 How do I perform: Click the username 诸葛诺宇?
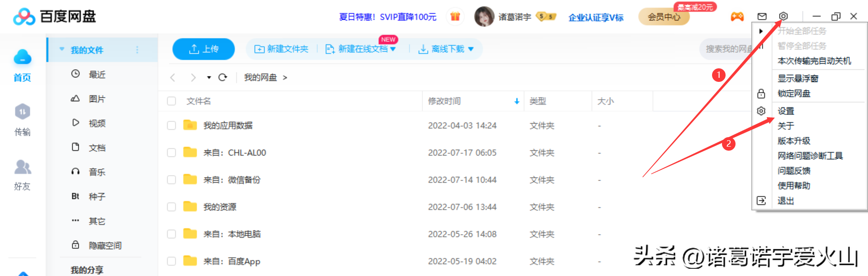pyautogui.click(x=514, y=17)
